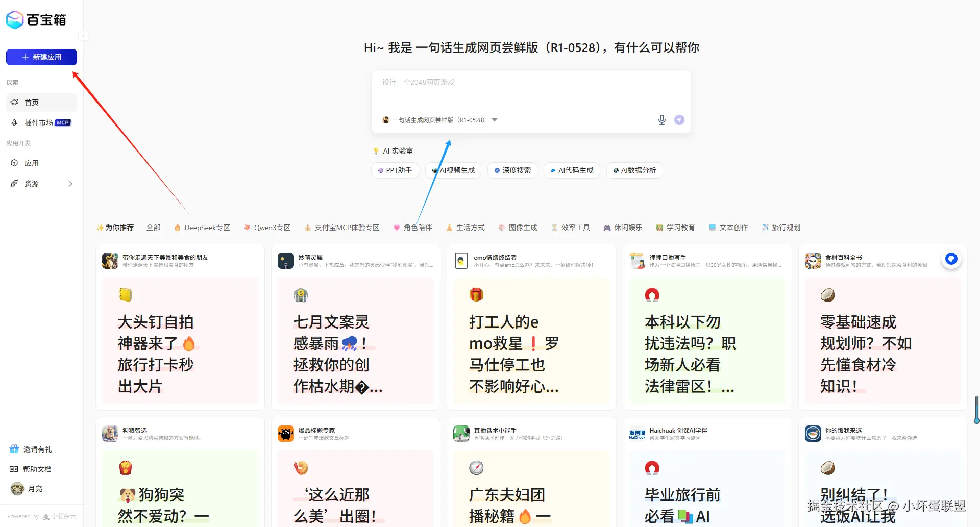The width and height of the screenshot is (980, 527).
Task: Collapse the left sidebar panel
Action: tap(83, 36)
